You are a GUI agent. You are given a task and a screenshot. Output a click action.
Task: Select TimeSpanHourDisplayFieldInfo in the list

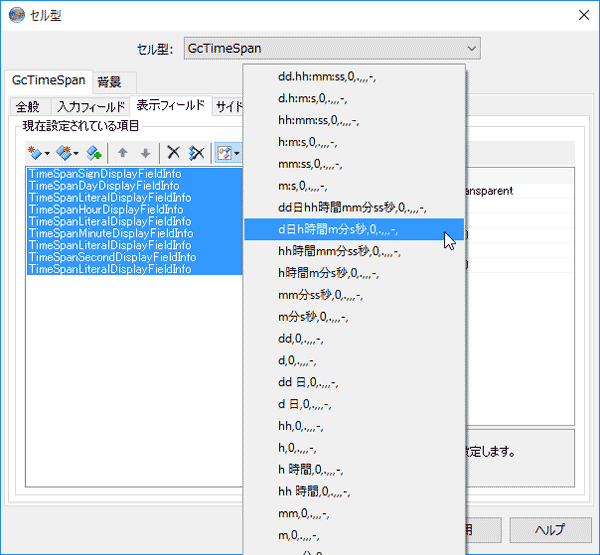click(x=134, y=209)
